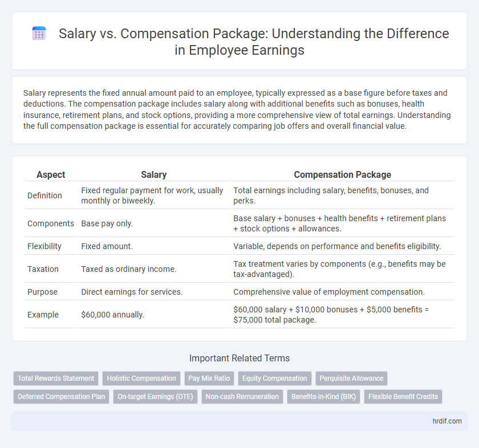Viewport: 479px width, 448px height.
Task: Select the Compensation Package column header
Action: coord(343,174)
